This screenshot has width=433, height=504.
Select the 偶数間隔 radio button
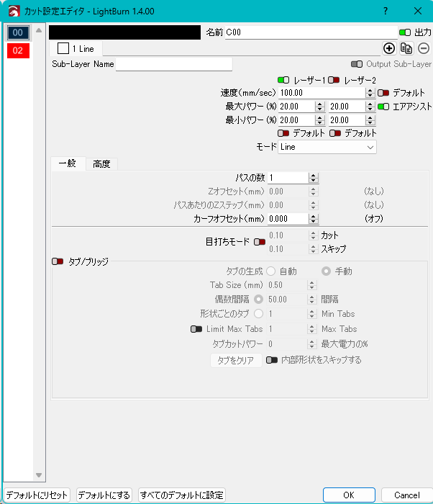(x=259, y=300)
